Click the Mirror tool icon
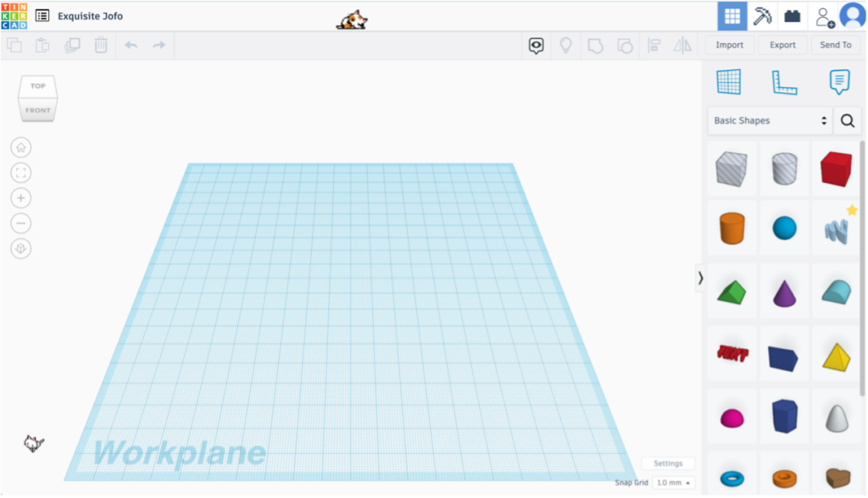The width and height of the screenshot is (868, 498). point(682,45)
